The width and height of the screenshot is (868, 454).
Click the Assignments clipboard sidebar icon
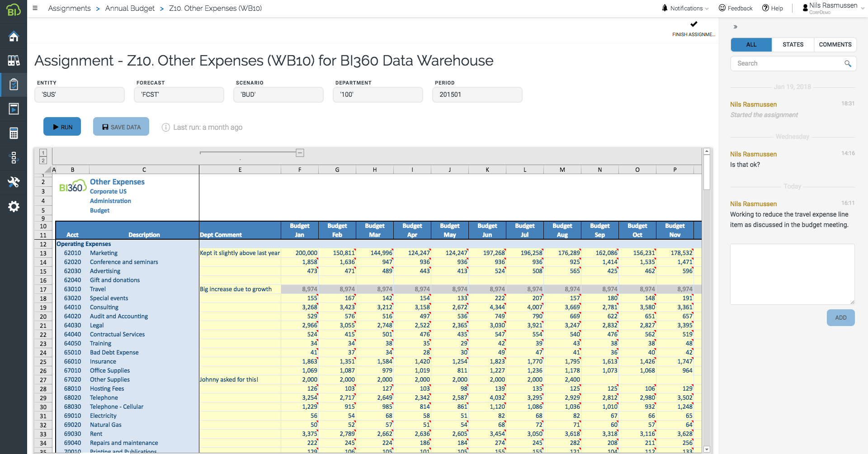click(14, 84)
